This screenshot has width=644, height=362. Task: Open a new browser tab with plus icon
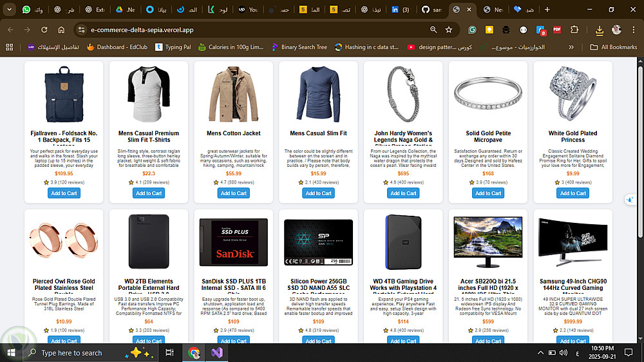click(x=547, y=9)
